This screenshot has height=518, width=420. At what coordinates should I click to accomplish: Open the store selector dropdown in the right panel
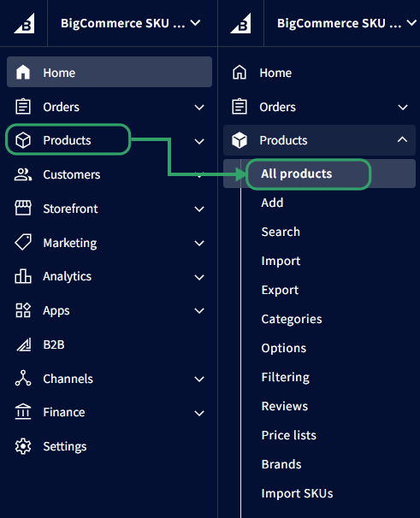(x=411, y=23)
